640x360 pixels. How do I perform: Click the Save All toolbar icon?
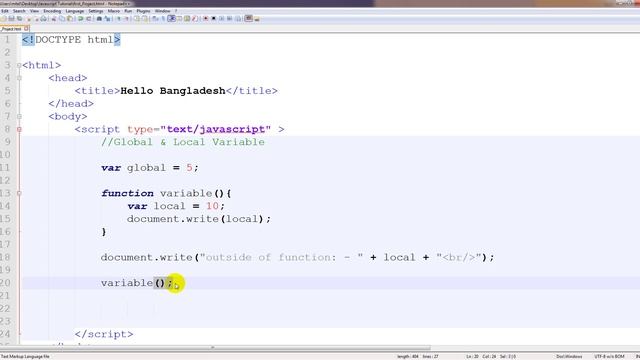coord(20,18)
